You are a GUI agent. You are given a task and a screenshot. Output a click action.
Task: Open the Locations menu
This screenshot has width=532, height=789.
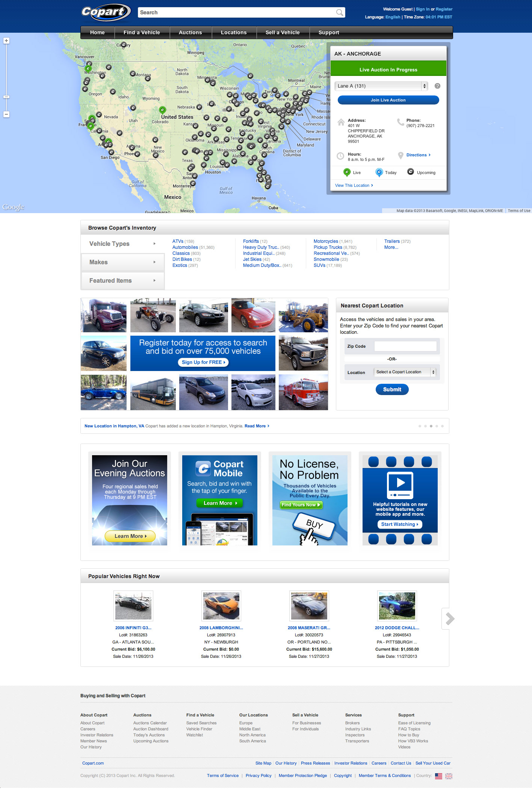[x=234, y=33]
